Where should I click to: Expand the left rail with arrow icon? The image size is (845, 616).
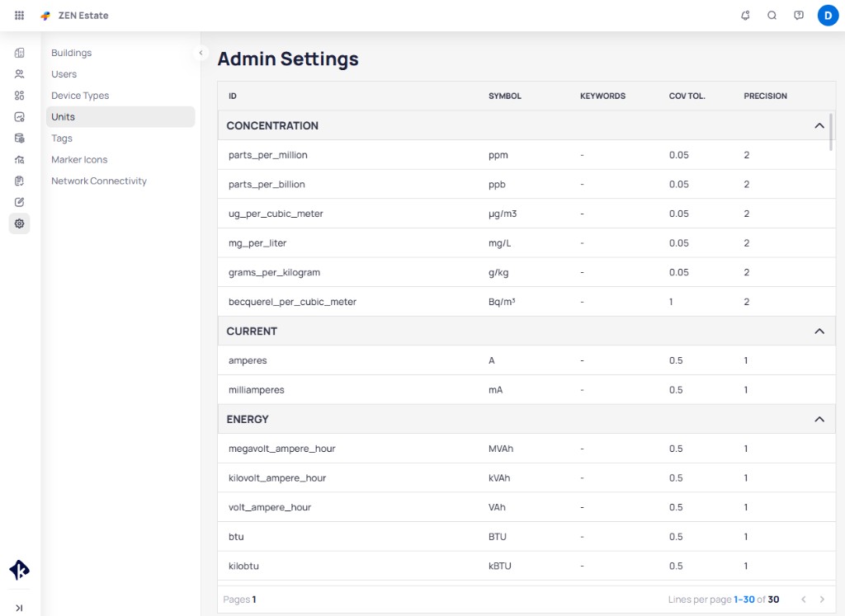click(x=20, y=608)
